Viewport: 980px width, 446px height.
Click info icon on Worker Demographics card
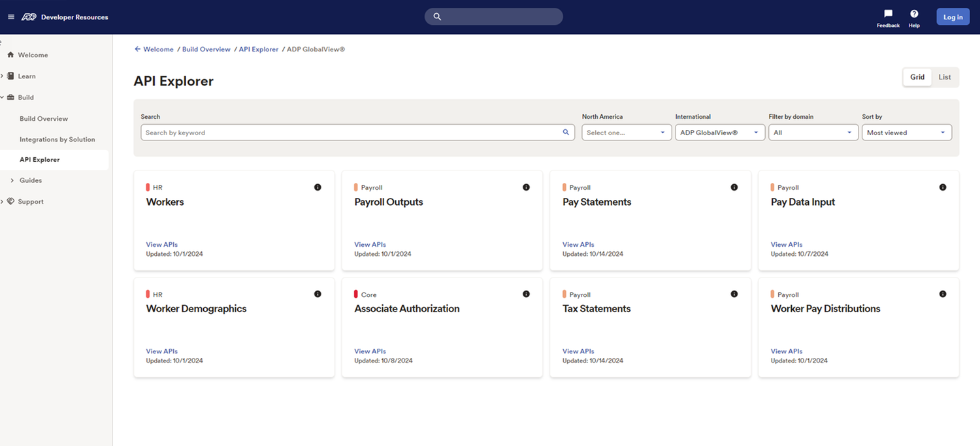(x=318, y=294)
